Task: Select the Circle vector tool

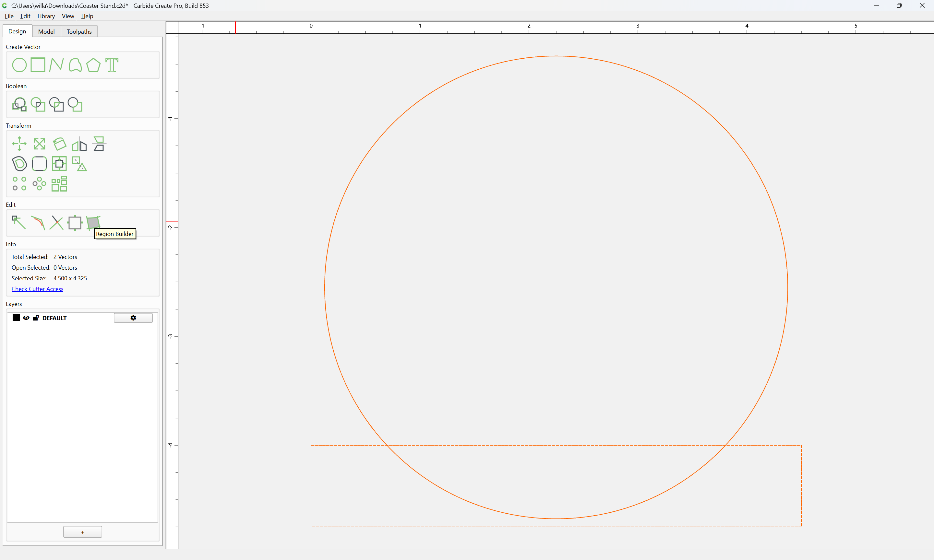Action: coord(19,65)
